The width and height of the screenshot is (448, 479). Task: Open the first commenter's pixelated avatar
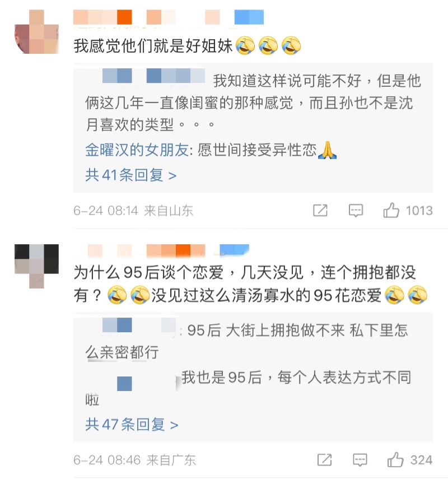[36, 32]
